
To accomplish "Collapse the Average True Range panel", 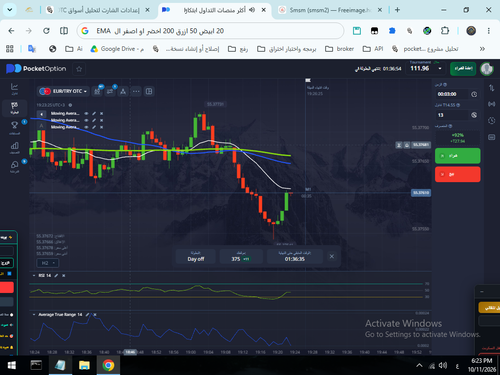I will (34, 315).
